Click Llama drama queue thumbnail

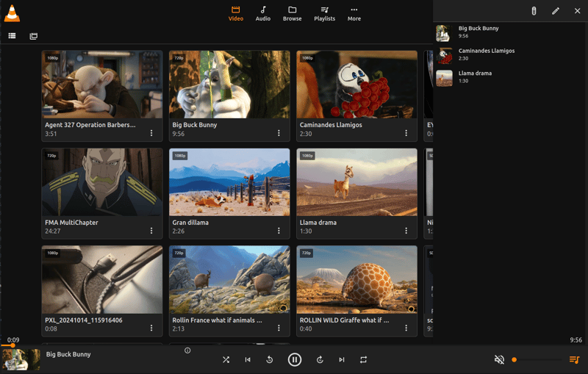coord(444,78)
